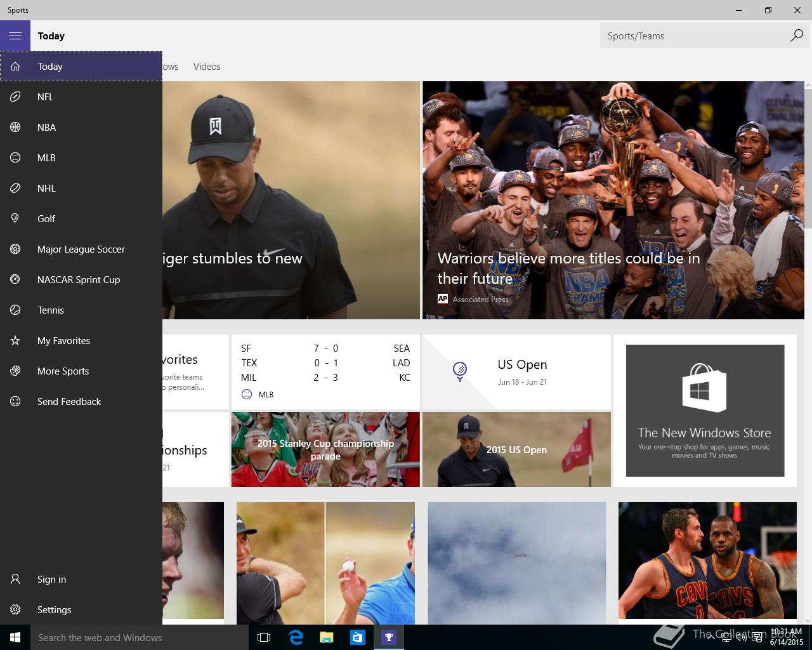Click the Sign in person icon
812x650 pixels.
15,579
